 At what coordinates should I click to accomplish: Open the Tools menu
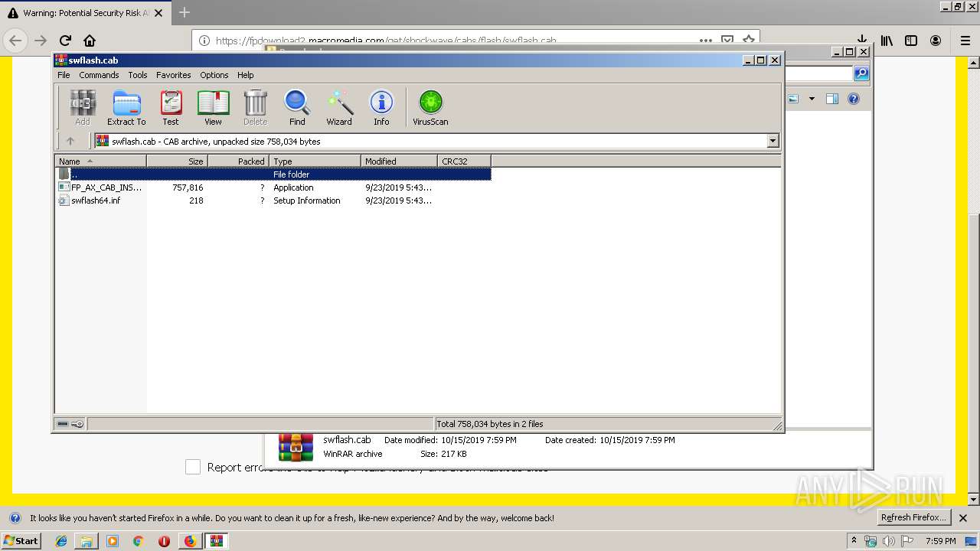coord(138,75)
